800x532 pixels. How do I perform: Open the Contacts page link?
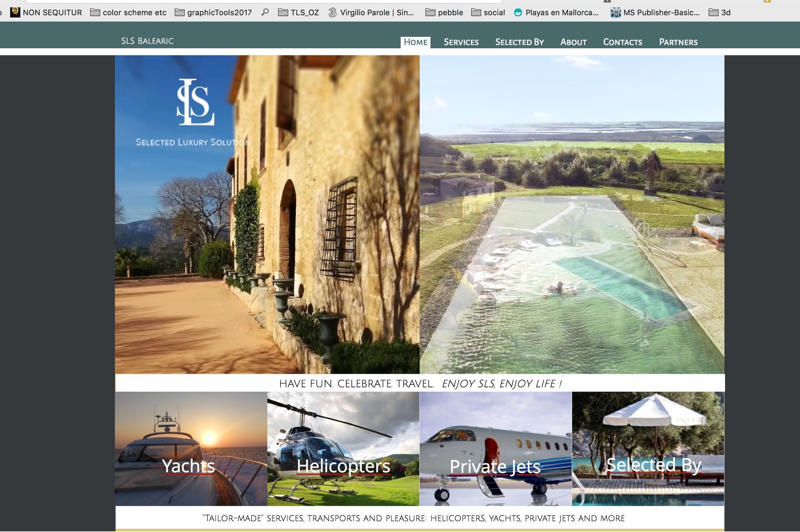click(x=622, y=42)
